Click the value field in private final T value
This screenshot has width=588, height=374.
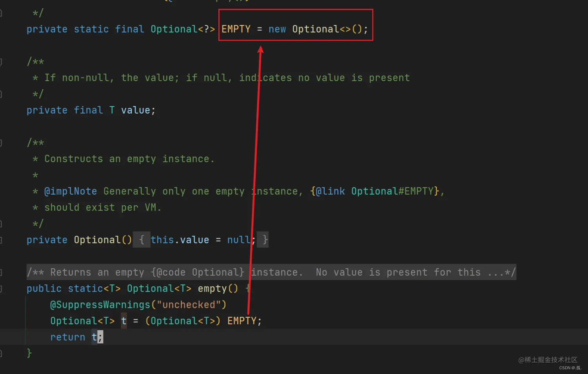coord(136,110)
